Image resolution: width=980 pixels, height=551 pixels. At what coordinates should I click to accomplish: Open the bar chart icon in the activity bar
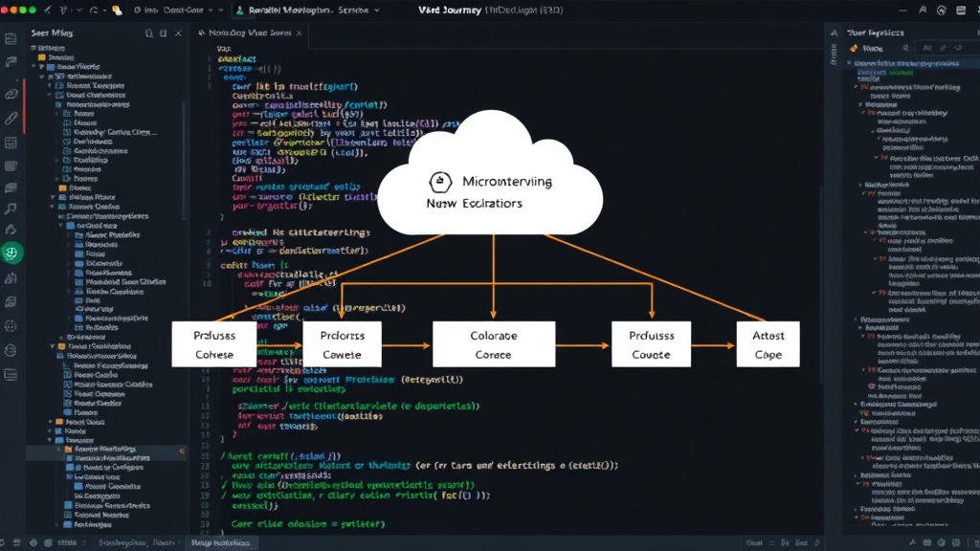pos(11,278)
